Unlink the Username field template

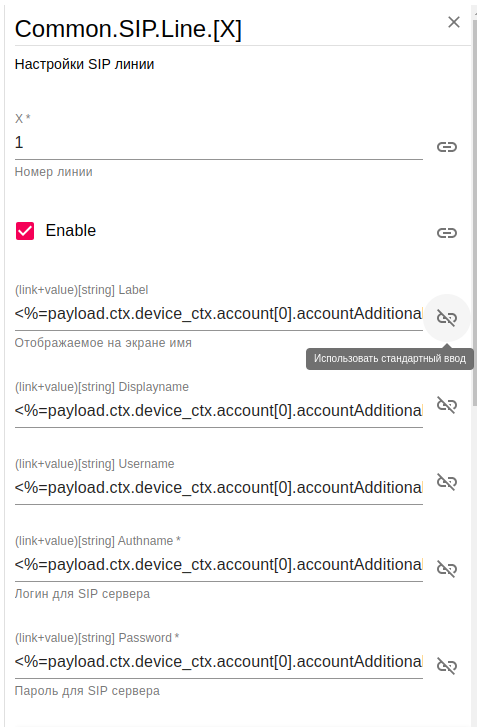click(x=447, y=482)
